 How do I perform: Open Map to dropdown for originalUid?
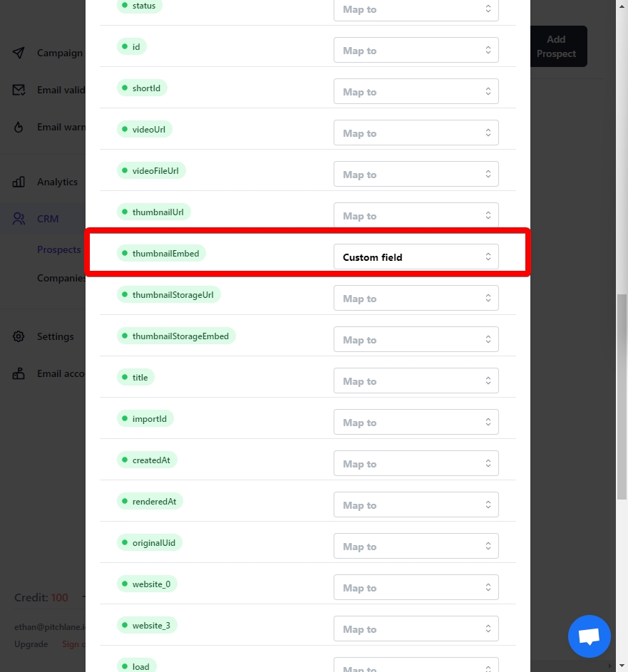pyautogui.click(x=416, y=547)
